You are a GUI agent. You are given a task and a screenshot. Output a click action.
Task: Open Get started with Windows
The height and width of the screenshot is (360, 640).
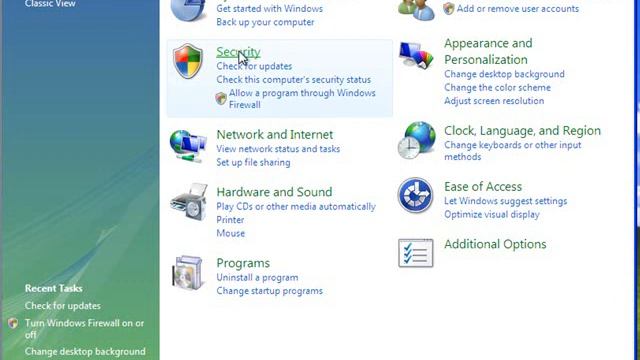pos(269,9)
